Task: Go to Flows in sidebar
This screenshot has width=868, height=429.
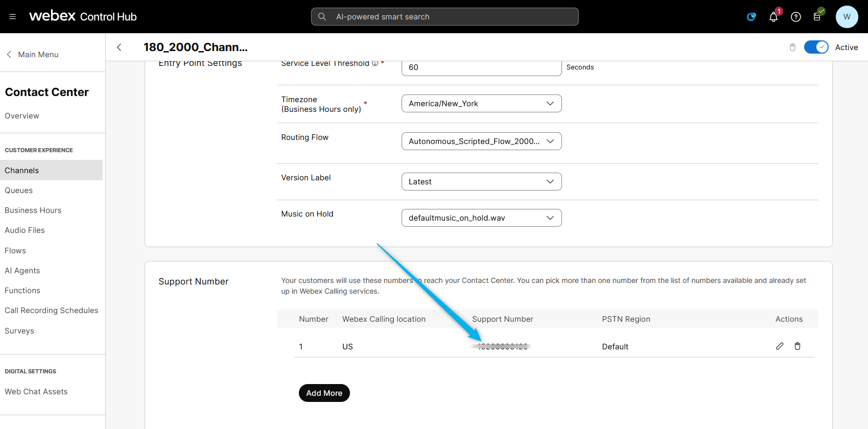Action: point(15,251)
